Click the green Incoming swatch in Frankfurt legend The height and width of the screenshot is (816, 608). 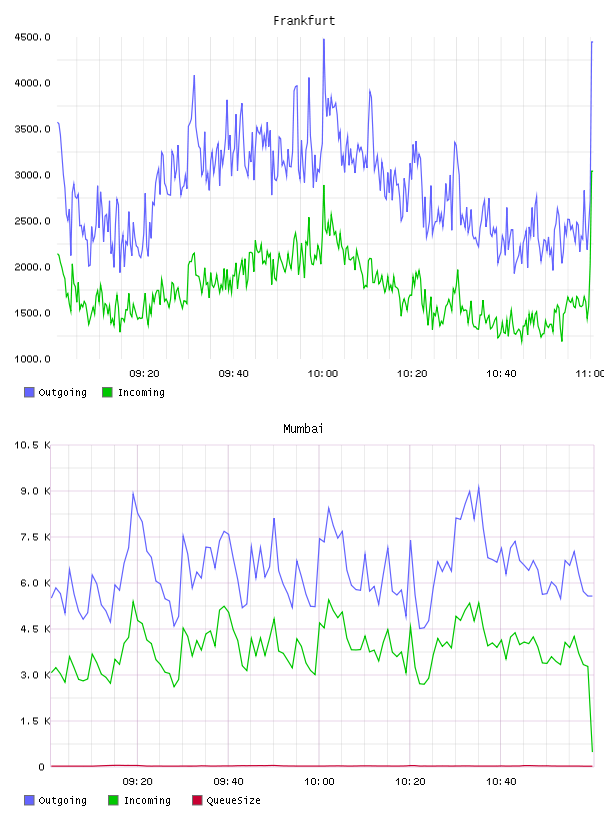pyautogui.click(x=107, y=392)
